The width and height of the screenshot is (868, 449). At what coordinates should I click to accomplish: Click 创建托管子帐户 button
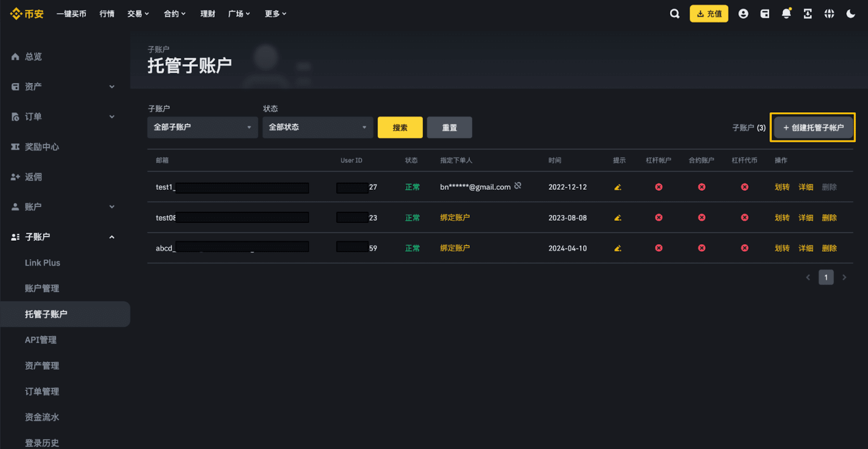click(813, 127)
